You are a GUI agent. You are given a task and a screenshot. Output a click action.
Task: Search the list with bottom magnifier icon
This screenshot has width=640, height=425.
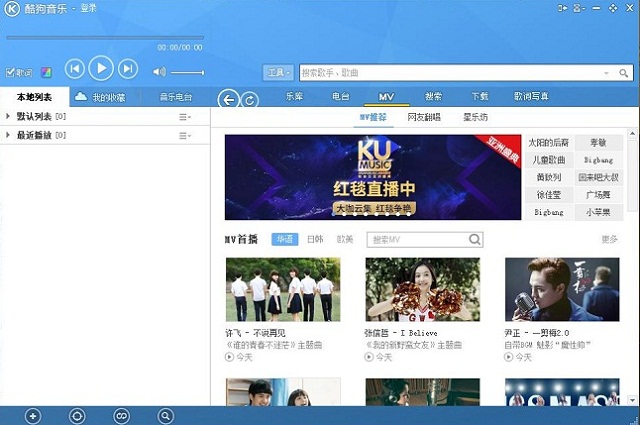tap(165, 416)
